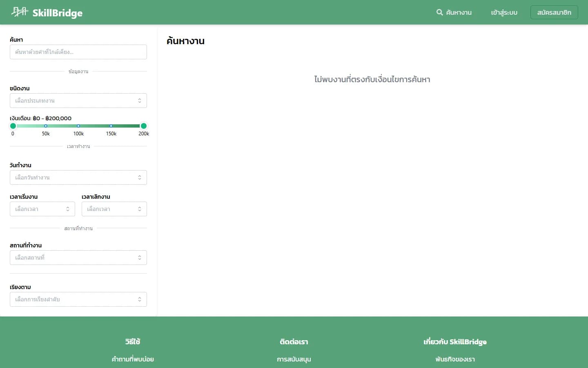Click the ติดต่อเรา footer heading
The width and height of the screenshot is (588, 368).
[x=294, y=341]
